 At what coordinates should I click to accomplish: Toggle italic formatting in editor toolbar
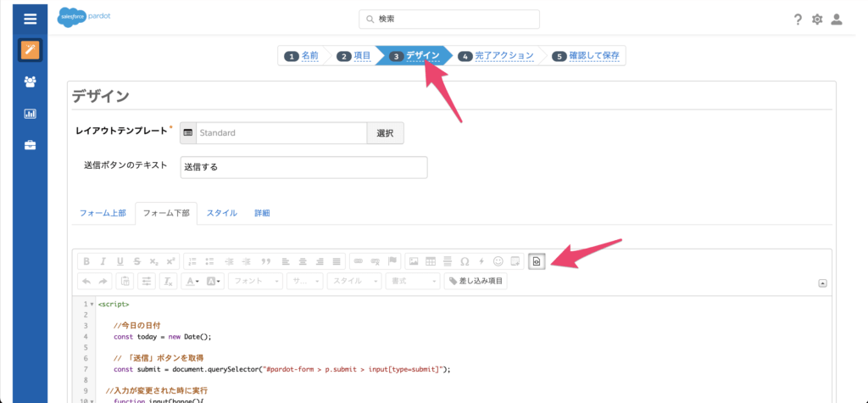103,261
